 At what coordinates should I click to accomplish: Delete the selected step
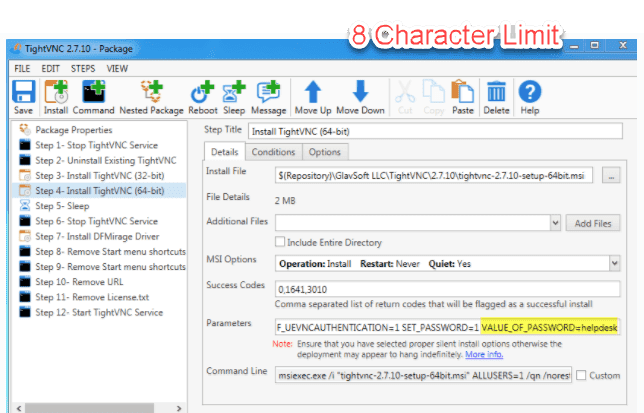[x=496, y=97]
